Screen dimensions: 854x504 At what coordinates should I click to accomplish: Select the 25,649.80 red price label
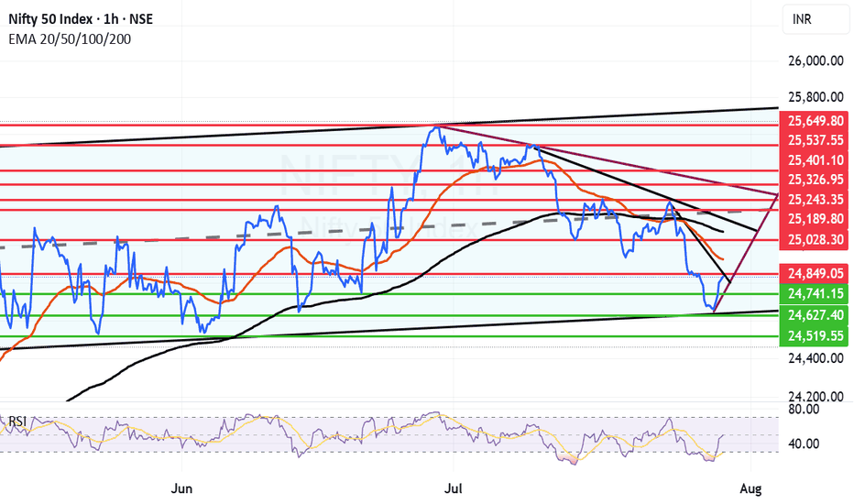815,121
